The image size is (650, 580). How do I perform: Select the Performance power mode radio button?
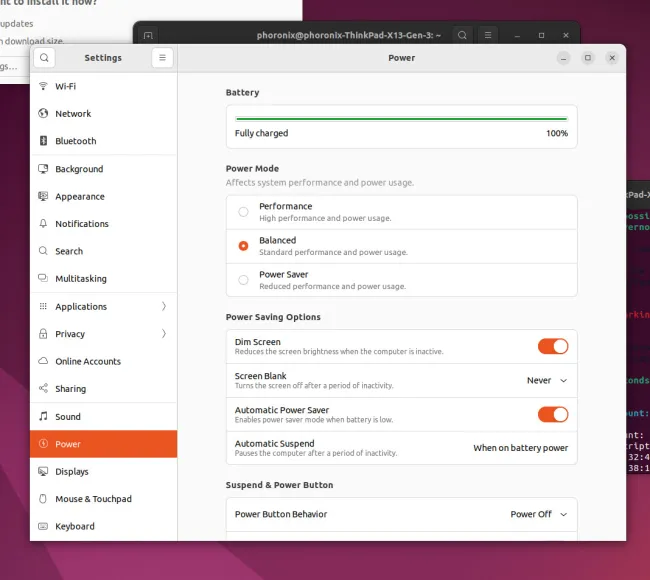point(243,212)
